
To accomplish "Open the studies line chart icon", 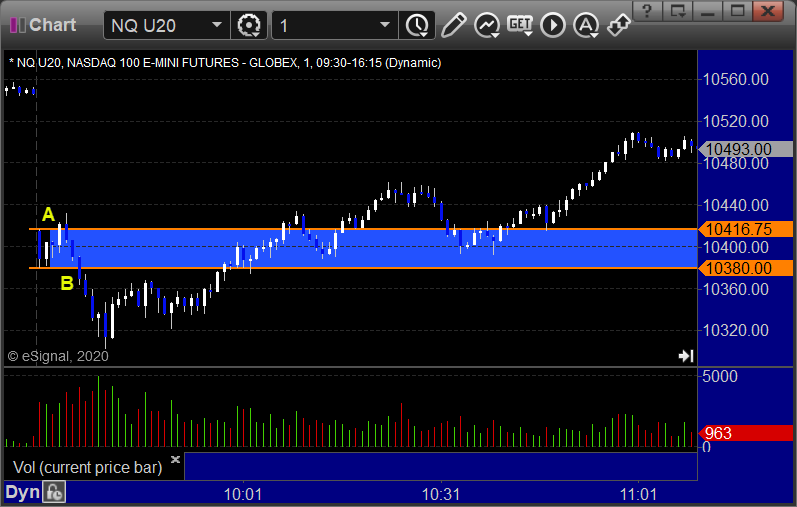I will click(487, 25).
